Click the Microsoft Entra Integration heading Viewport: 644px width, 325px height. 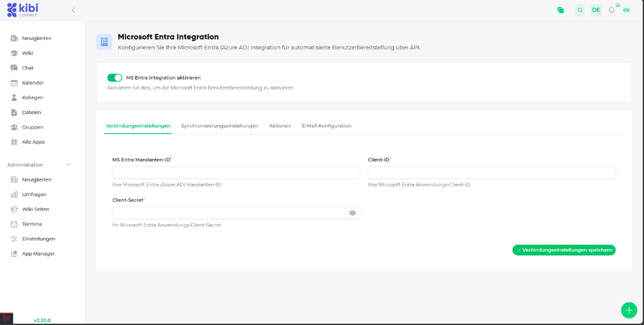tap(168, 37)
